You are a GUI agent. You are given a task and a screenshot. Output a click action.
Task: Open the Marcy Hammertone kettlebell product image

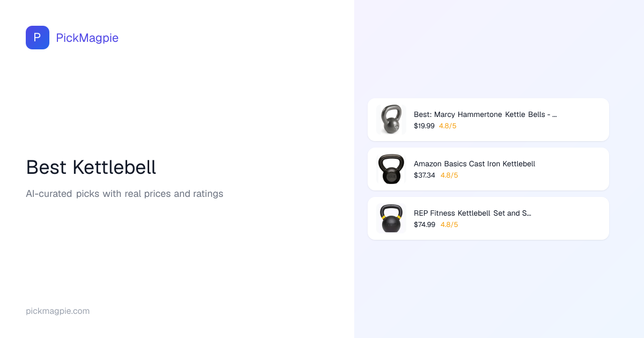point(391,120)
